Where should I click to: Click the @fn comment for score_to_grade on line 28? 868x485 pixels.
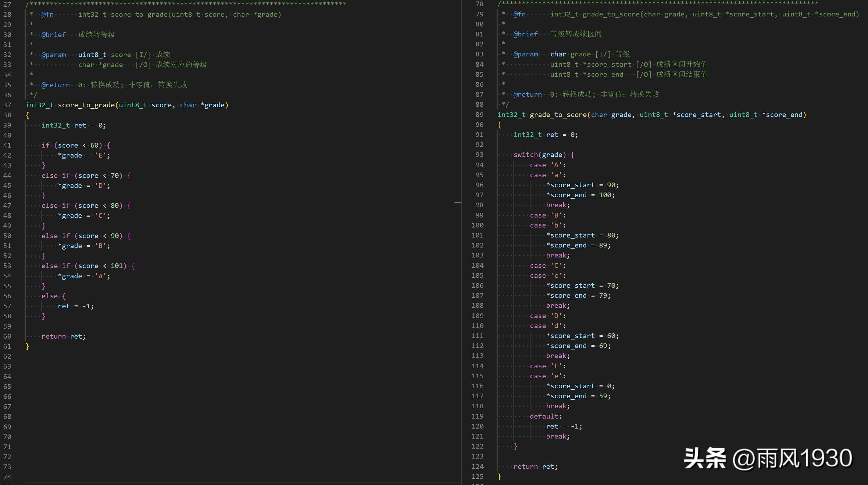pyautogui.click(x=155, y=14)
